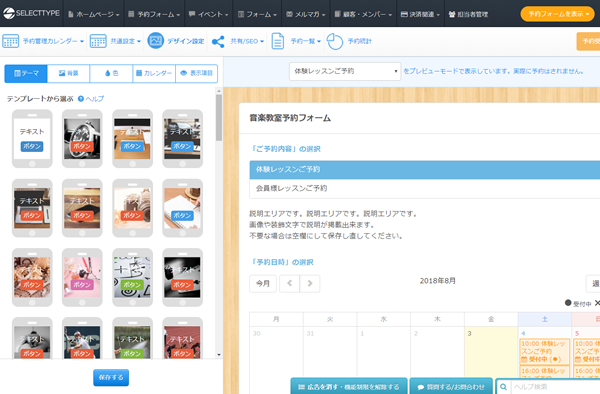Screen dimensions: 600x394
Task: Select the dark office desk template
Action: pyautogui.click(x=183, y=138)
